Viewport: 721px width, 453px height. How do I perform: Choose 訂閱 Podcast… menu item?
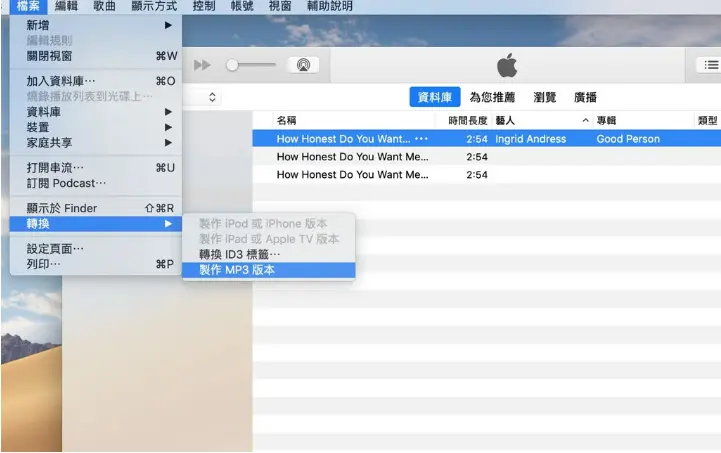tap(96, 183)
